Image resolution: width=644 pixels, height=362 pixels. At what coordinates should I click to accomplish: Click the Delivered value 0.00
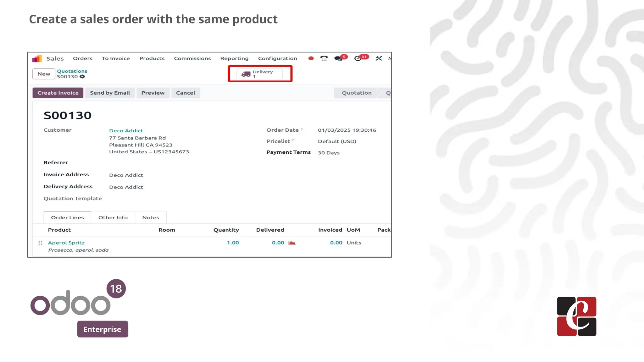pyautogui.click(x=278, y=243)
